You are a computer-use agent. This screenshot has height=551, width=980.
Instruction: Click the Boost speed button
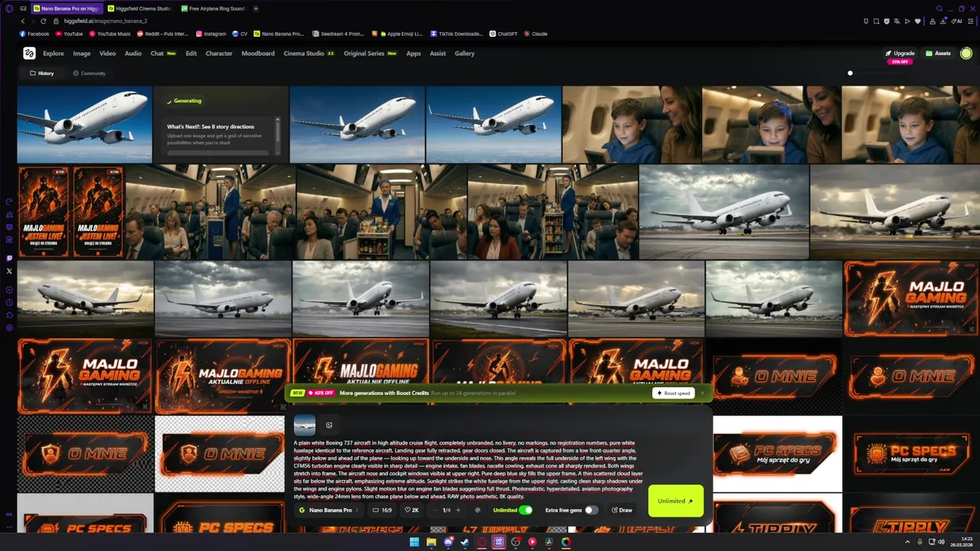673,393
